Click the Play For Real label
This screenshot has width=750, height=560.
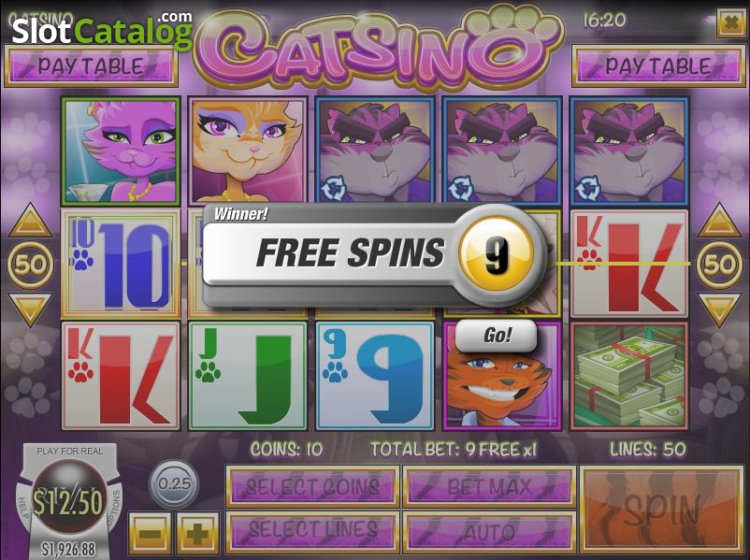click(x=70, y=451)
